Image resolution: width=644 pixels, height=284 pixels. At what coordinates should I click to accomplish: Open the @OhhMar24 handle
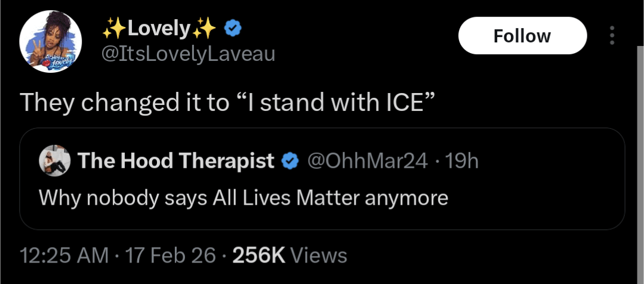pos(366,161)
